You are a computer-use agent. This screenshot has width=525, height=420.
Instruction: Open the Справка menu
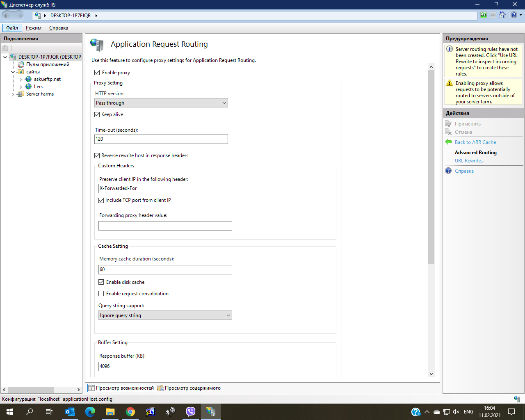click(x=59, y=28)
